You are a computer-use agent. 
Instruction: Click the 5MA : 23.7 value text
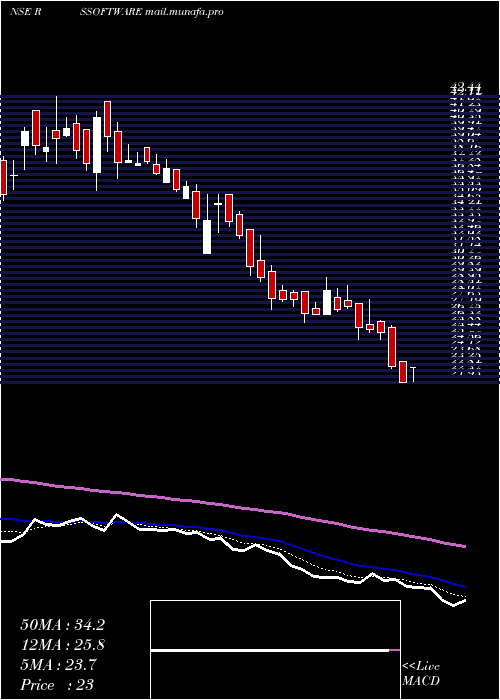[x=58, y=665]
